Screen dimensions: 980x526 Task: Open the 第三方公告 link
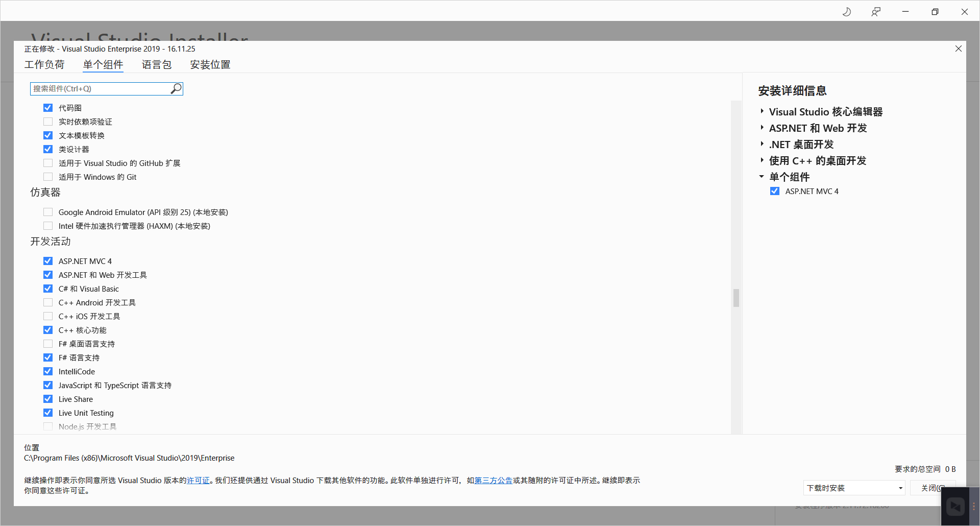click(x=494, y=481)
